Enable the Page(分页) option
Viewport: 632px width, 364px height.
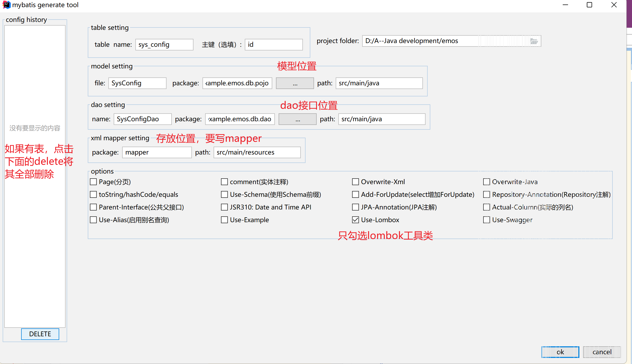click(93, 182)
